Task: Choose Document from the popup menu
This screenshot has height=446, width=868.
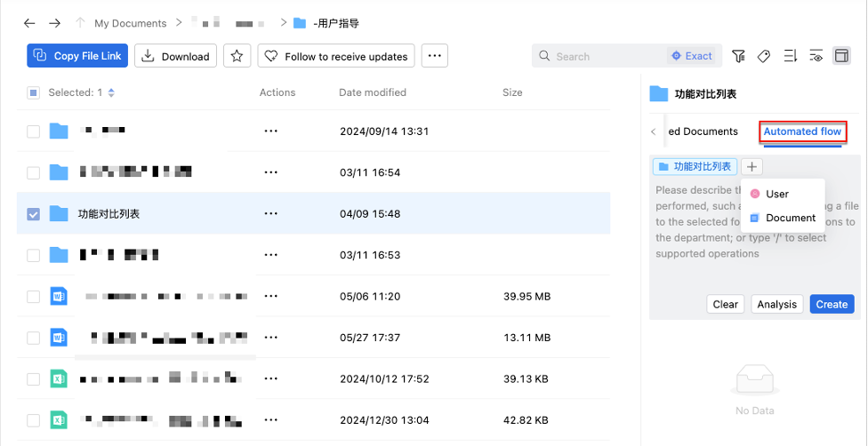Action: (789, 218)
